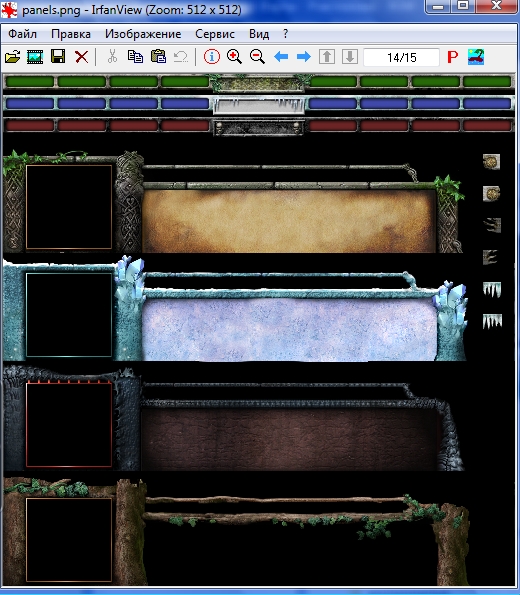Click the red P Properties icon
520x595 pixels.
pyautogui.click(x=452, y=57)
